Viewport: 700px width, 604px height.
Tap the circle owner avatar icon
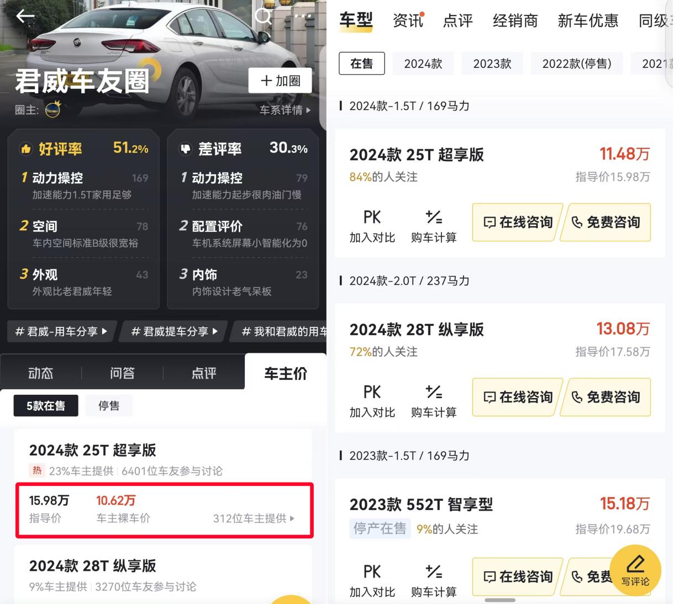coord(52,109)
